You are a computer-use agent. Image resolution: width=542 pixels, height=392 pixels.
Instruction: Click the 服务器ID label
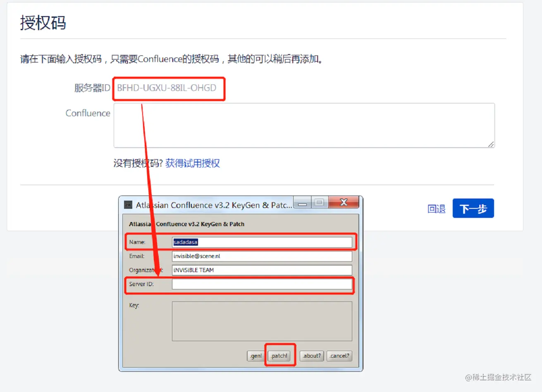(x=92, y=88)
